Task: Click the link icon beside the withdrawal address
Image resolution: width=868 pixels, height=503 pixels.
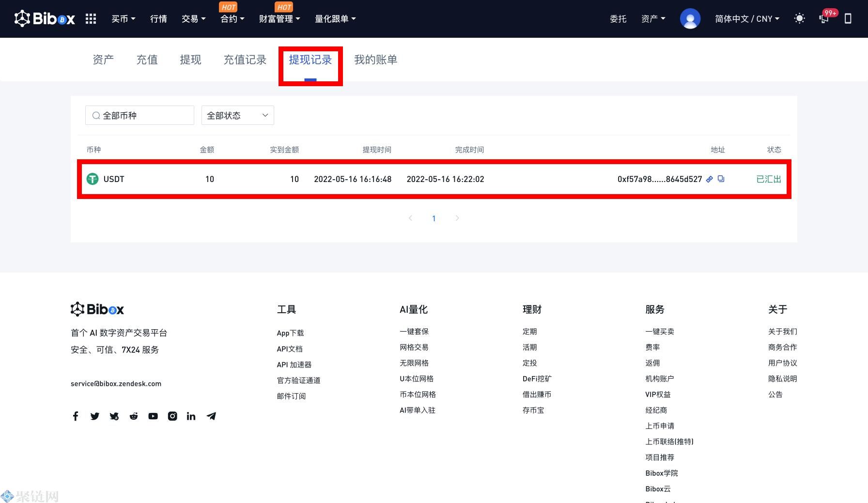Action: [709, 179]
